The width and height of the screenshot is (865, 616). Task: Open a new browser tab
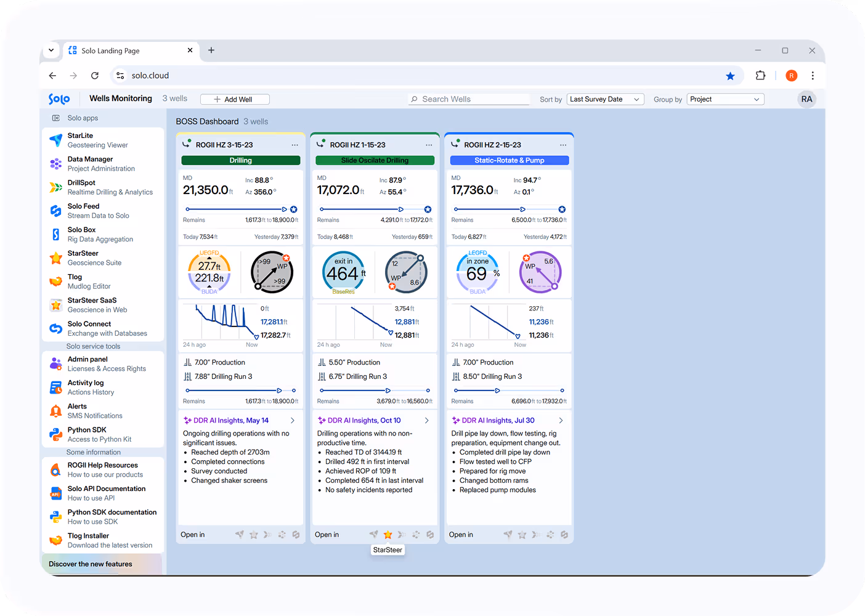point(211,51)
